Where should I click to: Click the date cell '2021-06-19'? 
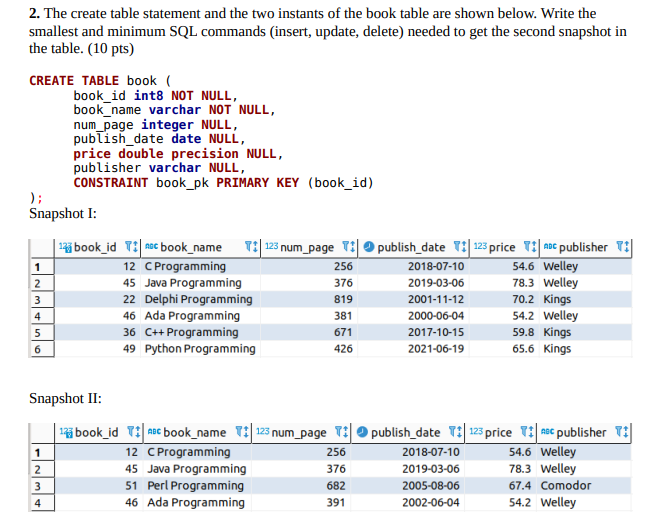(x=414, y=349)
